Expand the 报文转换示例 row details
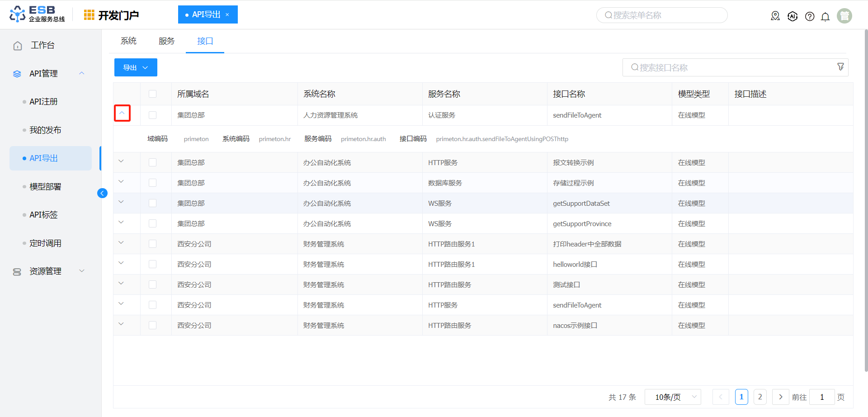Image resolution: width=868 pixels, height=417 pixels. coord(121,161)
